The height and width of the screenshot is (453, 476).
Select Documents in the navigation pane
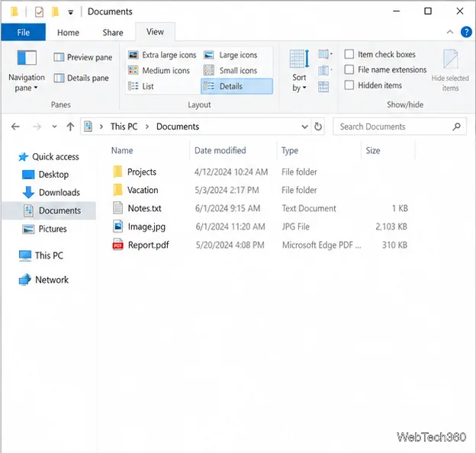pyautogui.click(x=49, y=210)
